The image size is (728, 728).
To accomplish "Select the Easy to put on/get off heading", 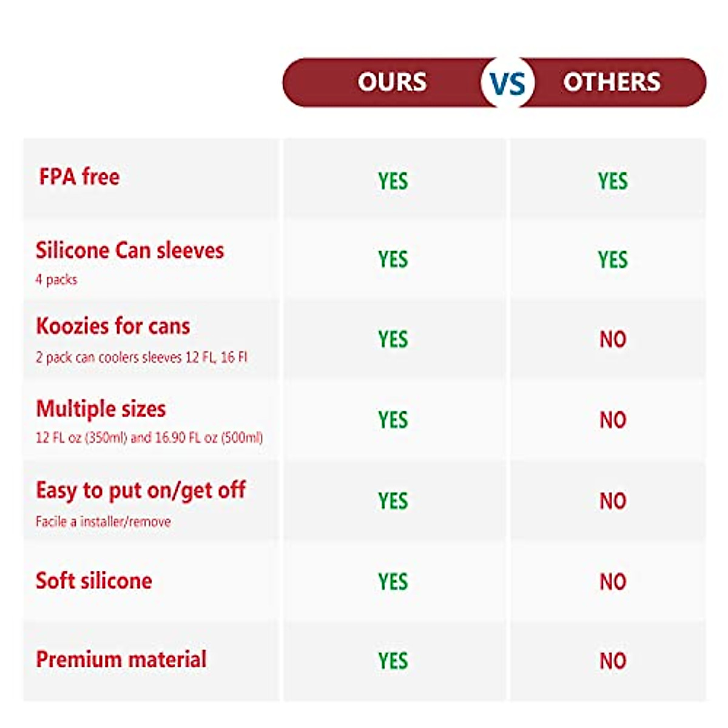I will coord(141,490).
